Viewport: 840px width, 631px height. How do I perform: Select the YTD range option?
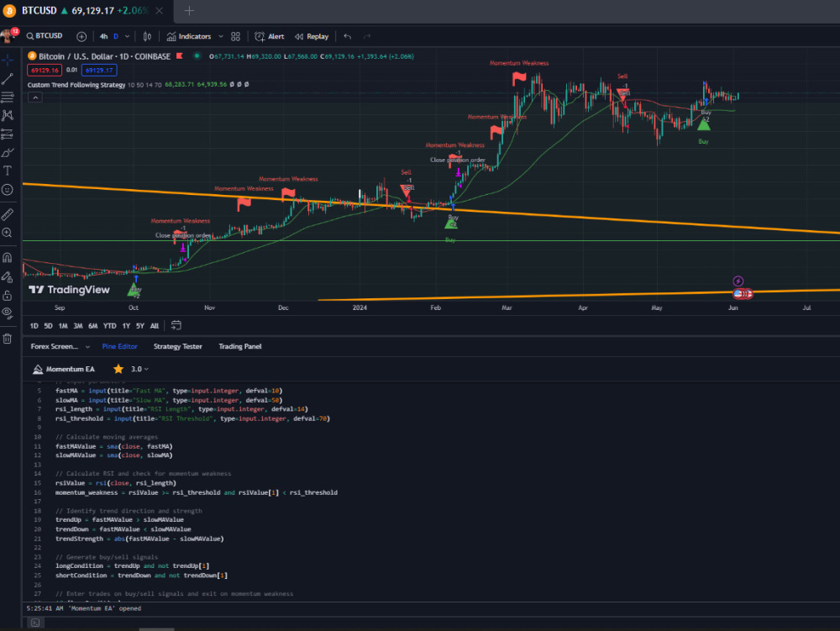pos(108,325)
